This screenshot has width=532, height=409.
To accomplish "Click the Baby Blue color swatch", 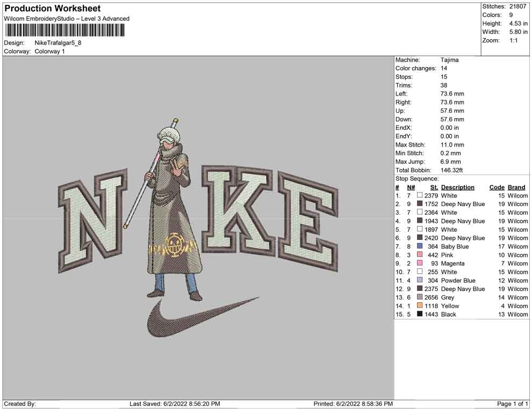I will (x=420, y=246).
